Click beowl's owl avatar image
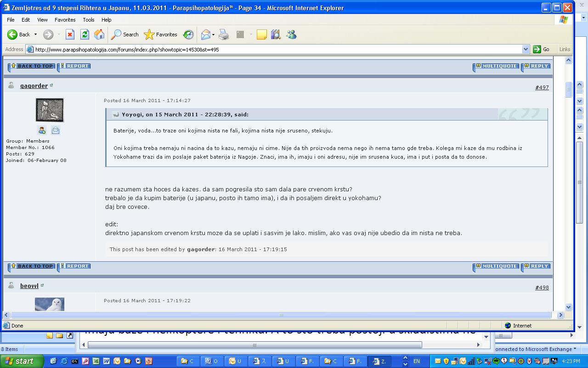 pos(50,304)
